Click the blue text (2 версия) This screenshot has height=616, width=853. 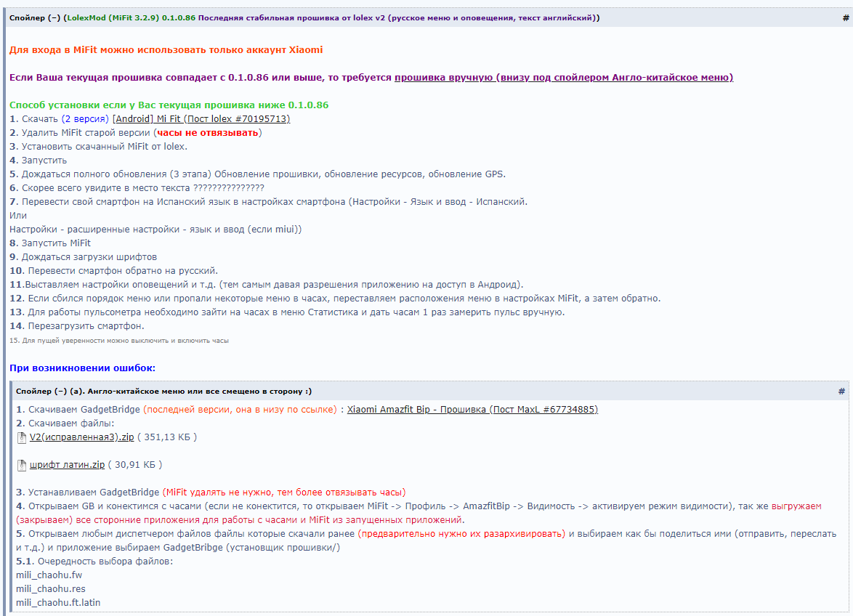tap(85, 119)
